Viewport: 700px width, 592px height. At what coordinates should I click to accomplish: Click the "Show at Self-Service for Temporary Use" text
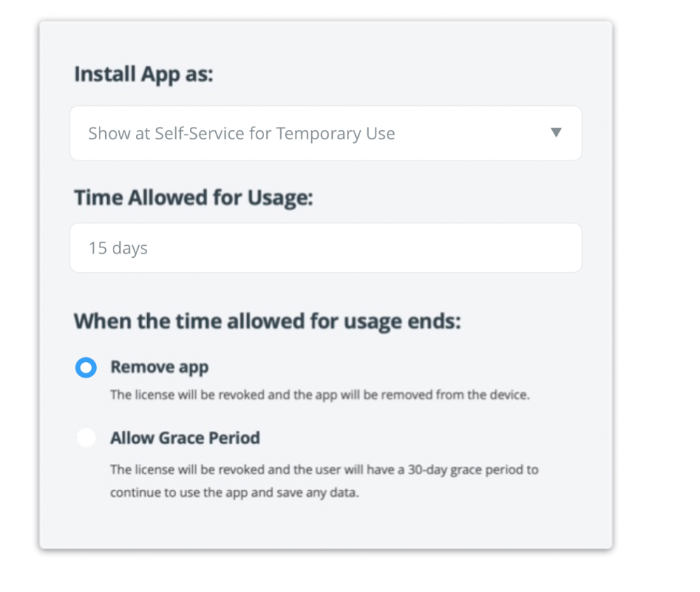241,133
